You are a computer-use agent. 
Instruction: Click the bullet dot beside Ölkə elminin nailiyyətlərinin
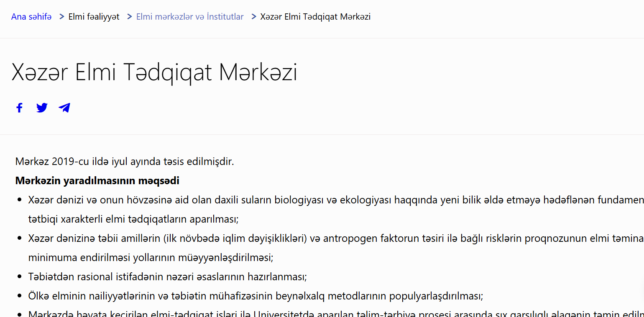pos(19,296)
